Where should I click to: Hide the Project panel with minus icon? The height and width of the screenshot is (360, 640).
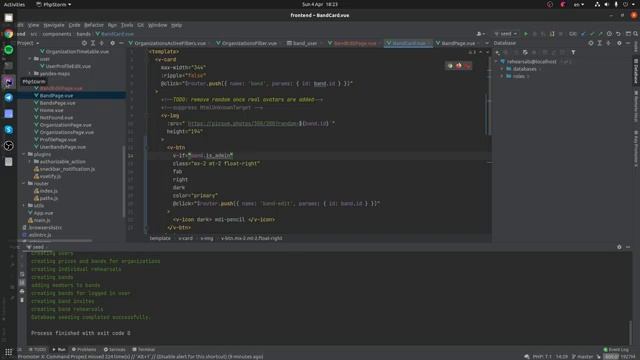pos(121,43)
